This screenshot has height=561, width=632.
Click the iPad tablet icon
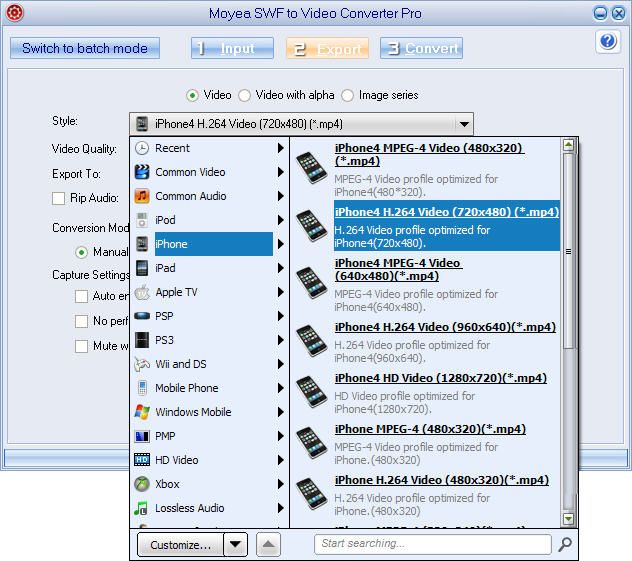[x=142, y=268]
